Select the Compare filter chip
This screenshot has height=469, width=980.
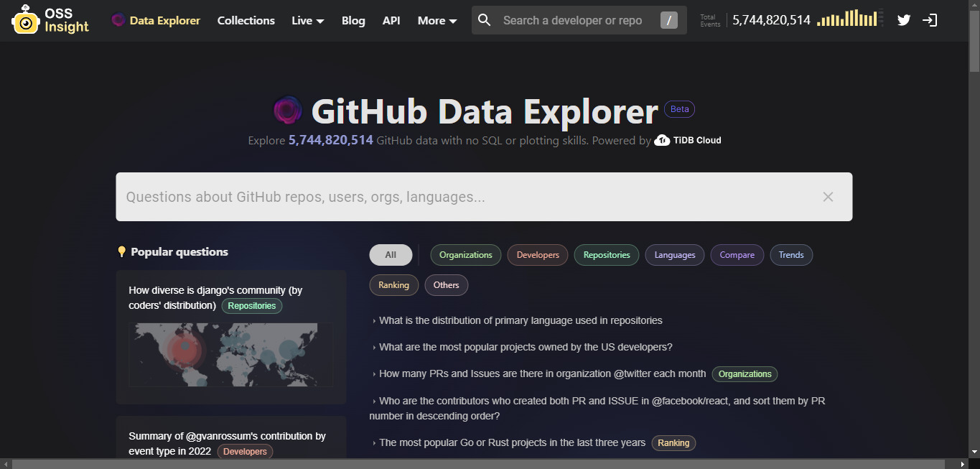pyautogui.click(x=737, y=255)
